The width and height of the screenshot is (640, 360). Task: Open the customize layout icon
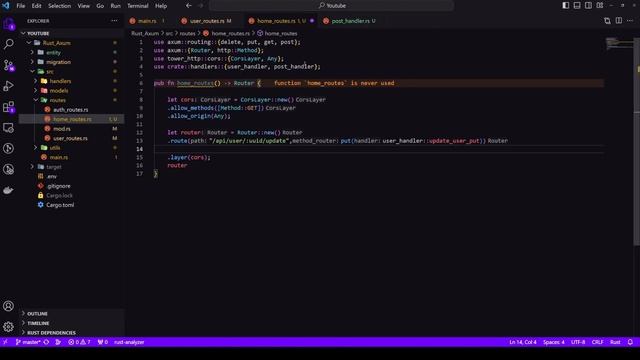600,6
